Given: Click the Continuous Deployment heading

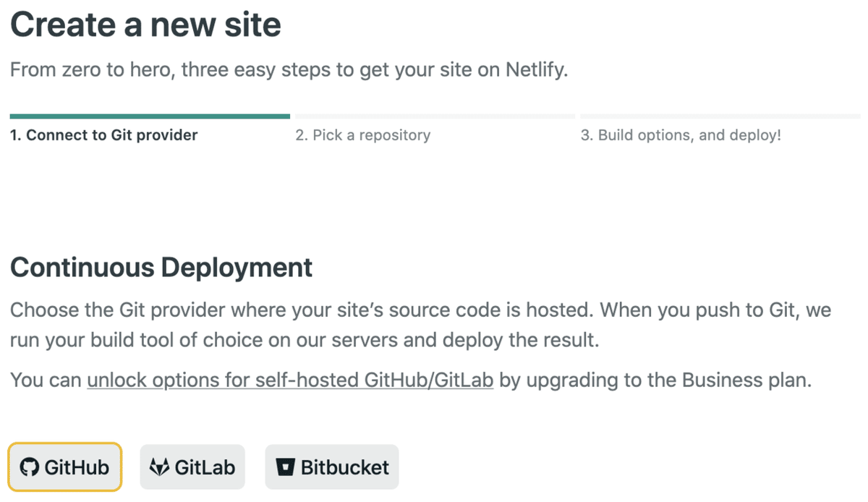Looking at the screenshot, I should coord(161,268).
